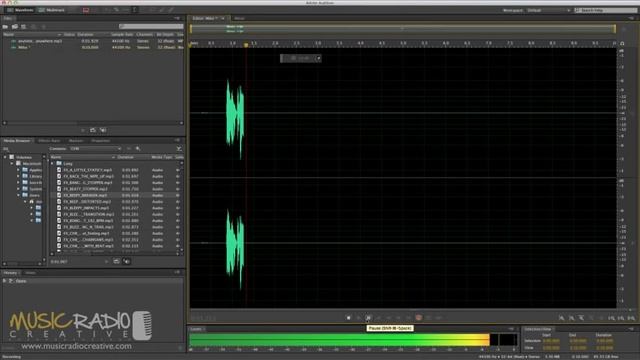Expand the Library folder

pos(18,176)
